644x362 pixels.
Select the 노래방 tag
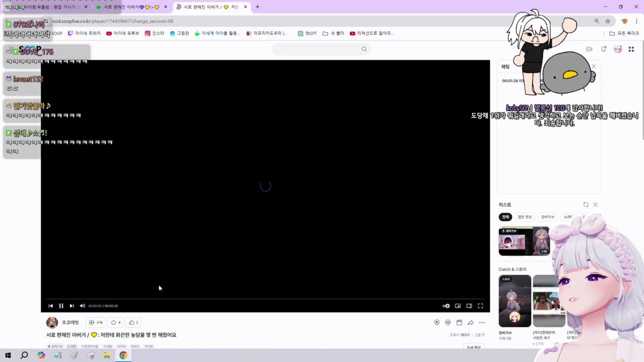71,346
